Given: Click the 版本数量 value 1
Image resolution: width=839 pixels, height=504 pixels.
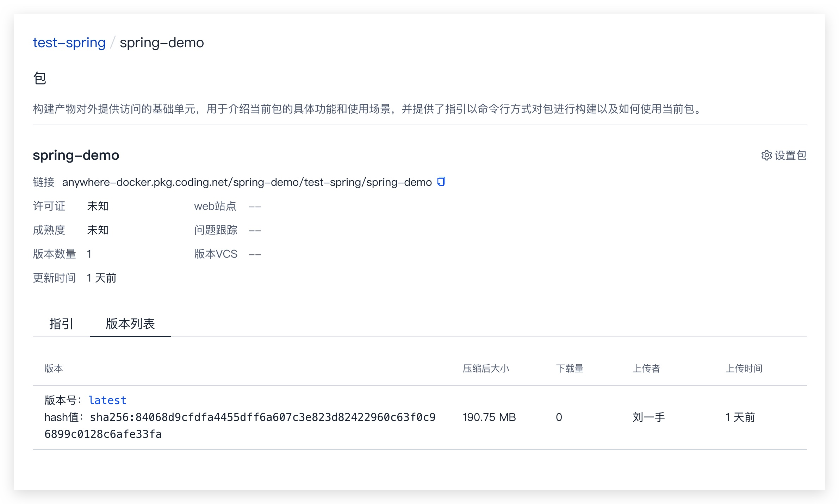Looking at the screenshot, I should tap(89, 254).
